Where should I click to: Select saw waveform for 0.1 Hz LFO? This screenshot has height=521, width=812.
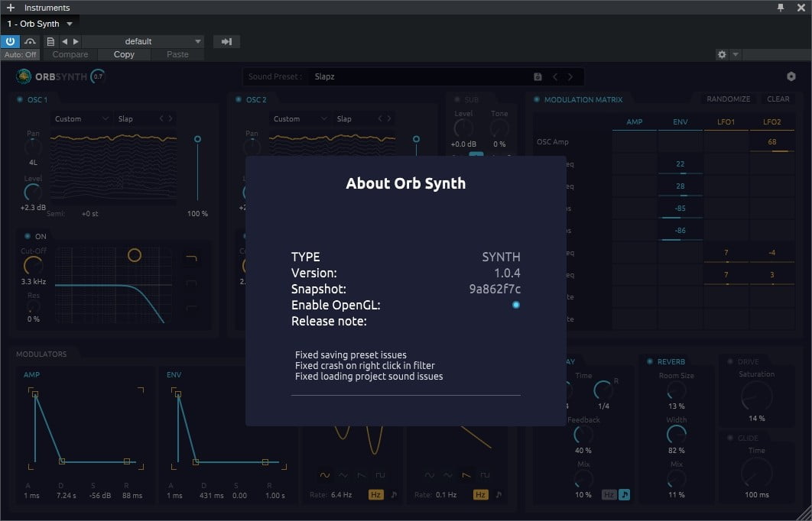pos(466,475)
